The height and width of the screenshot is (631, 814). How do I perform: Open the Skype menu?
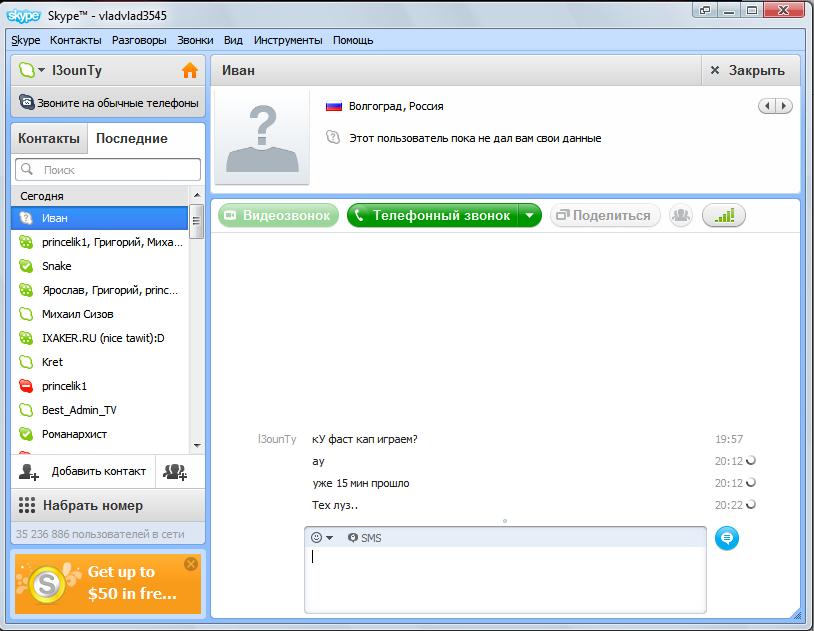[x=26, y=40]
